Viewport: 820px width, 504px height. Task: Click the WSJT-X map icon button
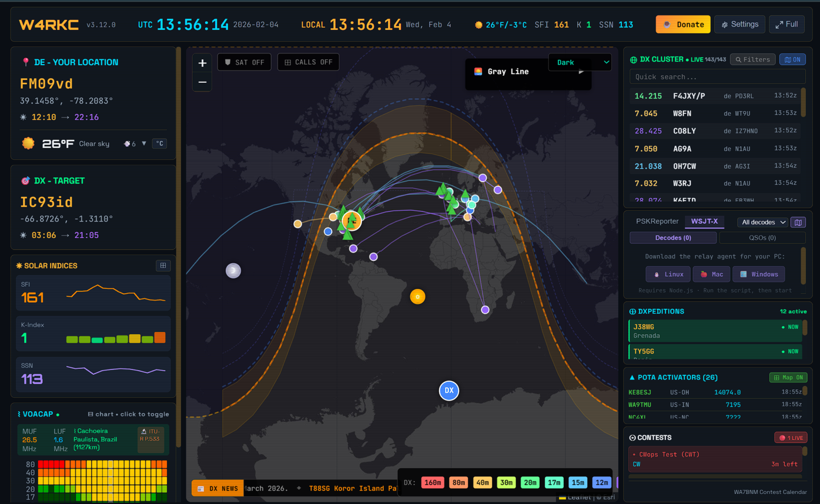(798, 222)
